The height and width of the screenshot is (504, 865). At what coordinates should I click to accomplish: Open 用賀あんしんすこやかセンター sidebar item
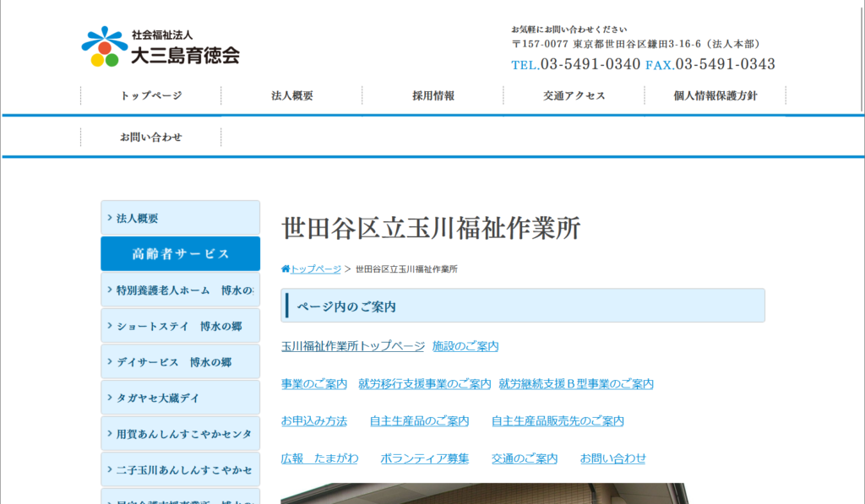coord(181,433)
